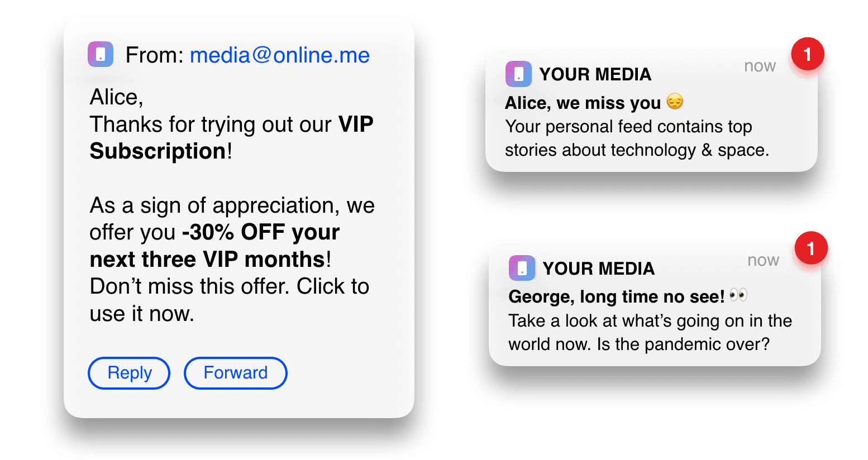Select the pandemic notification body text

point(650,332)
